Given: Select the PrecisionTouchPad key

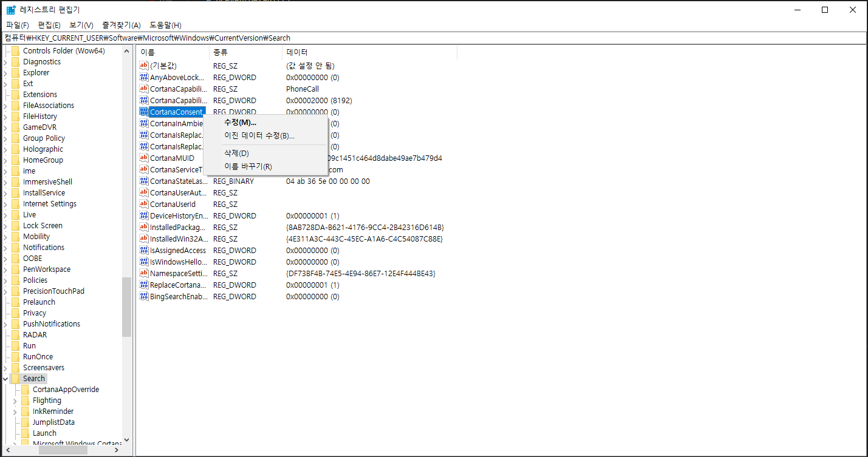Looking at the screenshot, I should 53,291.
